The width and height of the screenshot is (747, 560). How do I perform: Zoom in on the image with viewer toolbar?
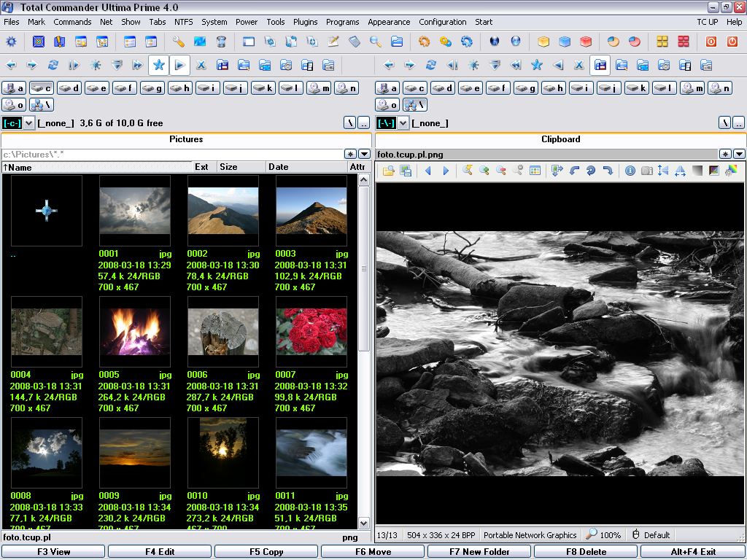point(484,171)
